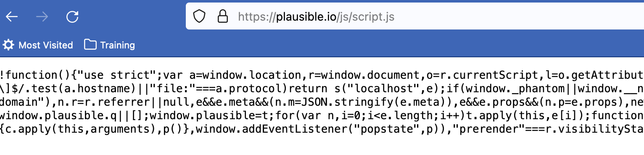Click the greyed forward navigation arrow
The width and height of the screenshot is (644, 155).
42,17
